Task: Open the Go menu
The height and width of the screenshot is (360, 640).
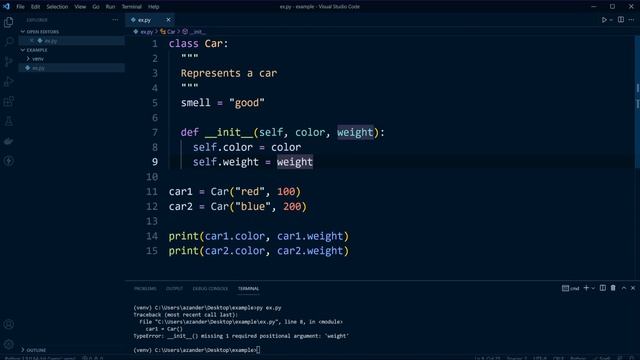Action: tap(96, 7)
